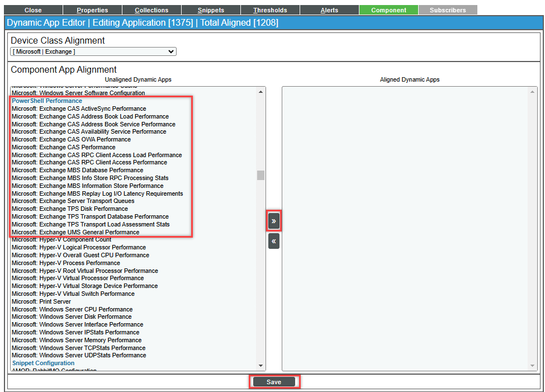Select the Alerts tab
The height and width of the screenshot is (392, 545).
[x=329, y=10]
